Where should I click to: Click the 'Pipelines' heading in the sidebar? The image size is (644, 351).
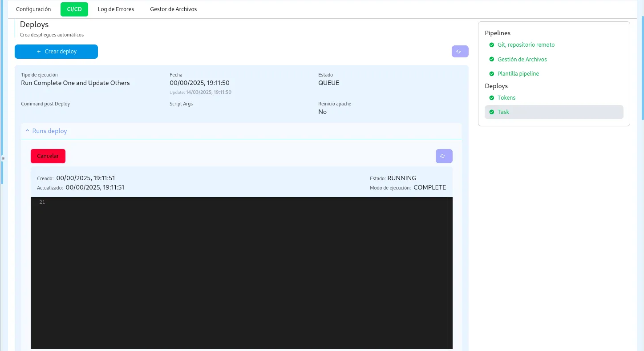pos(498,33)
